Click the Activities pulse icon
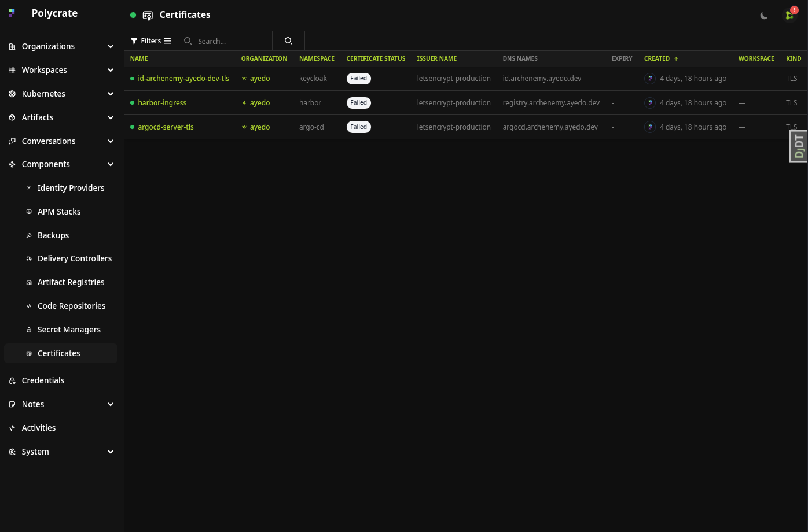 pyautogui.click(x=12, y=428)
